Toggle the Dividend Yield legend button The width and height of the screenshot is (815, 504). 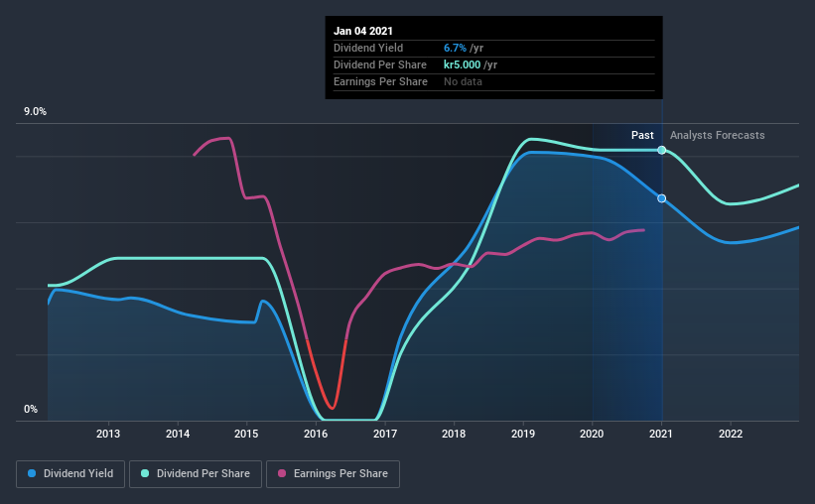70,474
